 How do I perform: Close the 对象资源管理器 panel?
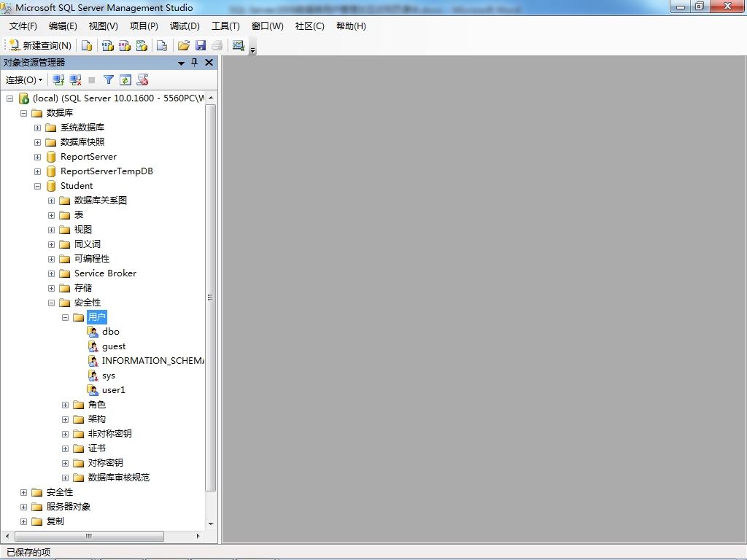(x=209, y=63)
